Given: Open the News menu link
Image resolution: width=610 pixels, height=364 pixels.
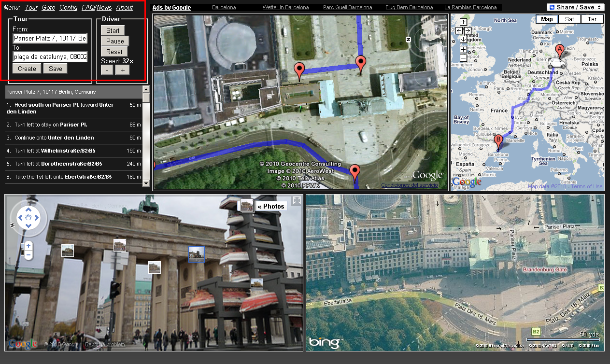Looking at the screenshot, I should (x=104, y=8).
